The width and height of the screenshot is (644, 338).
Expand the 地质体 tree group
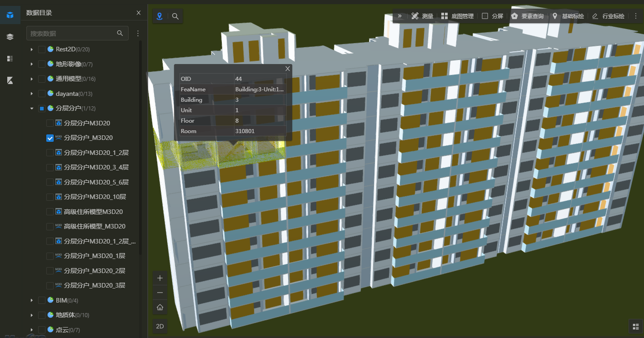click(31, 315)
